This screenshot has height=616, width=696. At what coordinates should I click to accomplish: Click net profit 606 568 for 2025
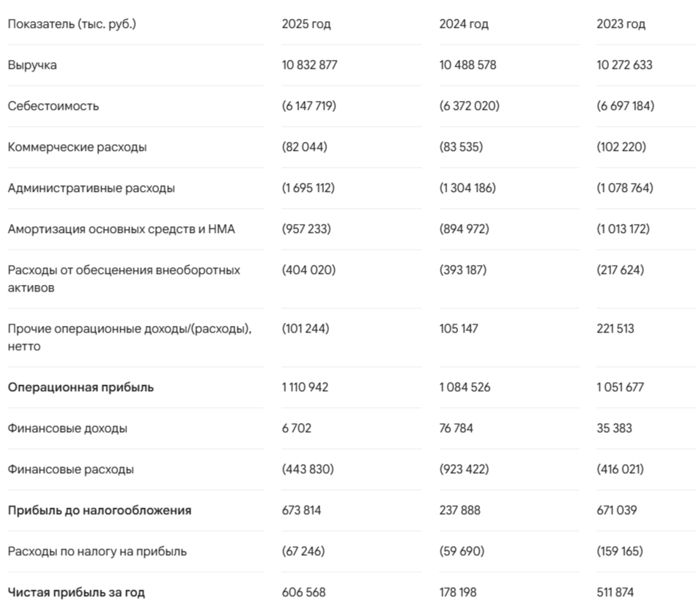pos(303,593)
